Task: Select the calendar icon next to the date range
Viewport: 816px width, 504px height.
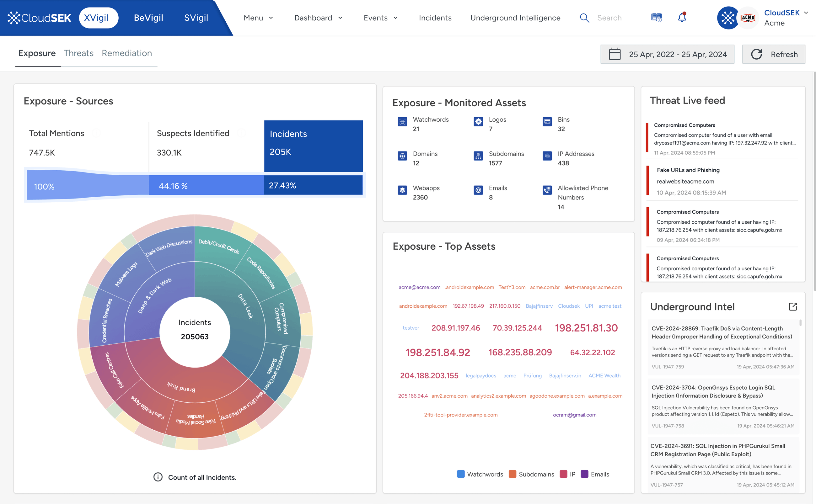Action: click(x=615, y=54)
